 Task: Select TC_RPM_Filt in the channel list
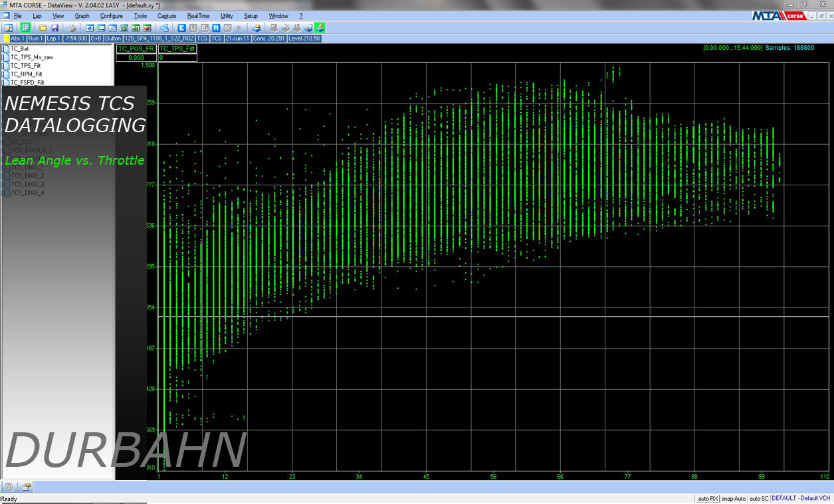coord(27,74)
